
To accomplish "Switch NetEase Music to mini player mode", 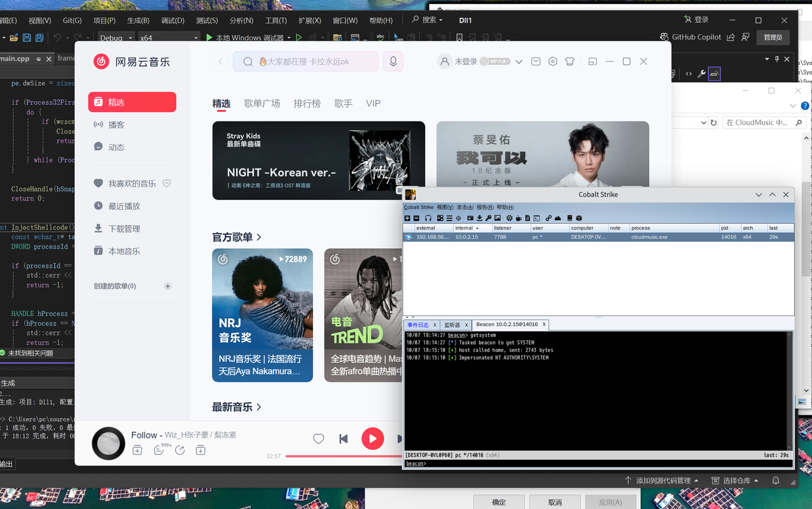I will (592, 62).
